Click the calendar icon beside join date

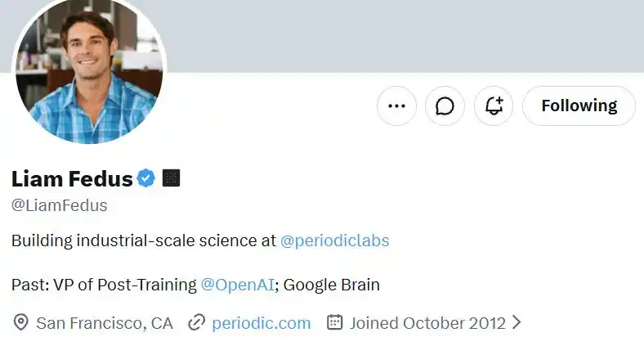(x=334, y=322)
